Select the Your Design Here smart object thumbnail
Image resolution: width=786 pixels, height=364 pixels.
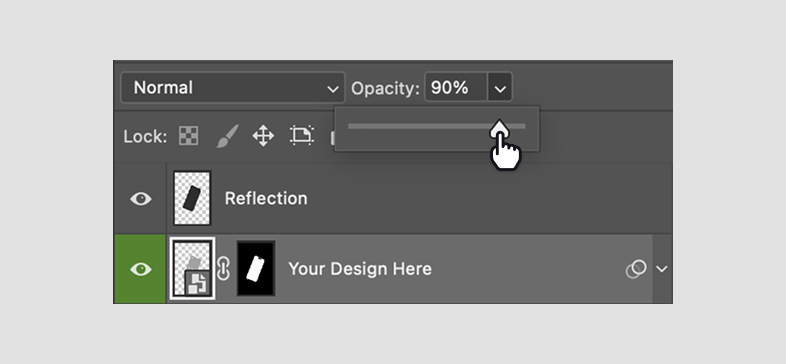point(192,268)
